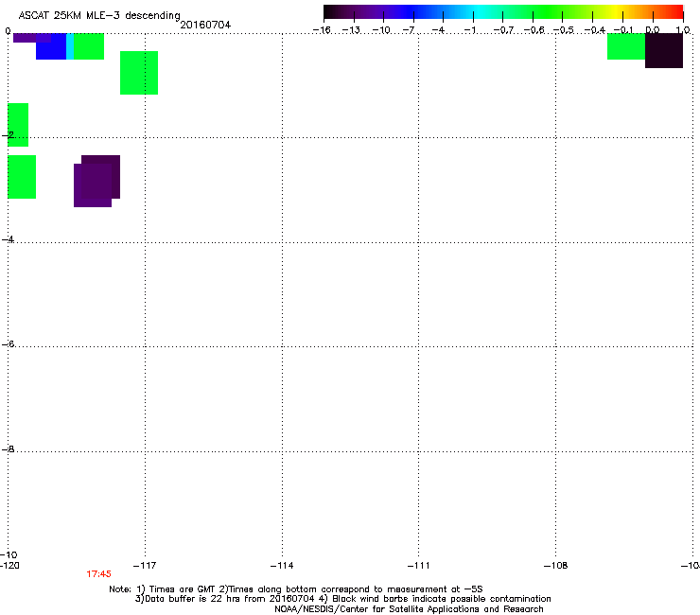The height and width of the screenshot is (615, 700).
Task: Click the blue data cell near the top left
Action: tap(51, 50)
